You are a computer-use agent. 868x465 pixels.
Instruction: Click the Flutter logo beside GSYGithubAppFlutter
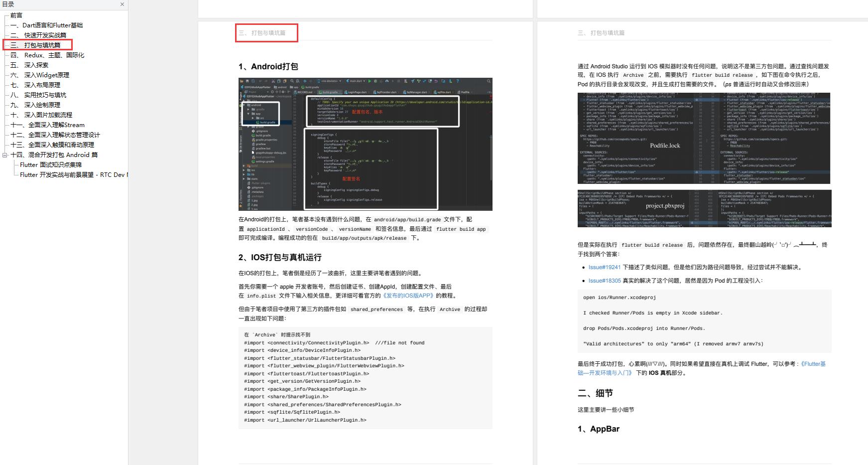[242, 88]
